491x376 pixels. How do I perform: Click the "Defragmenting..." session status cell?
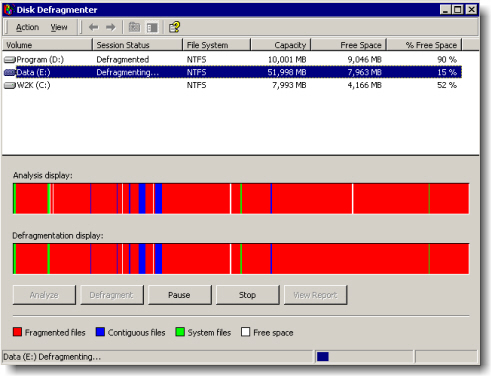pos(128,72)
